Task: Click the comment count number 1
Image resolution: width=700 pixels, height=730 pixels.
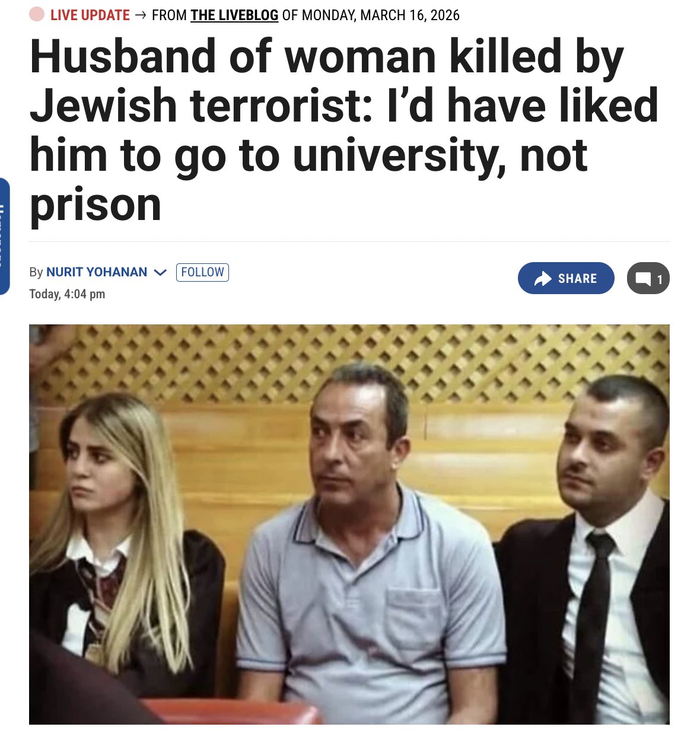Action: coord(660,280)
